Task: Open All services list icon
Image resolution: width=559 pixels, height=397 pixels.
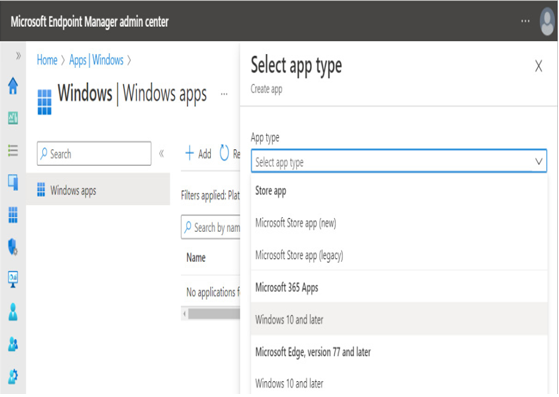Action: click(13, 150)
